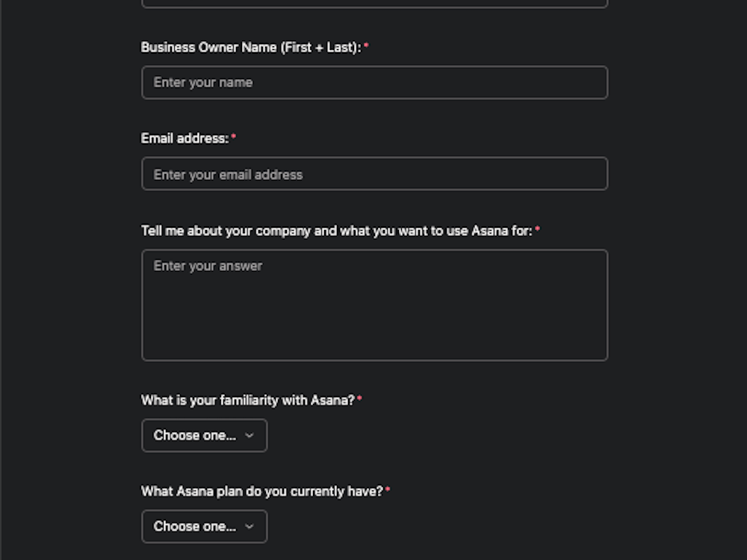Image resolution: width=747 pixels, height=560 pixels.
Task: Select 'Choose one...' under the familiarity question
Action: coord(194,435)
